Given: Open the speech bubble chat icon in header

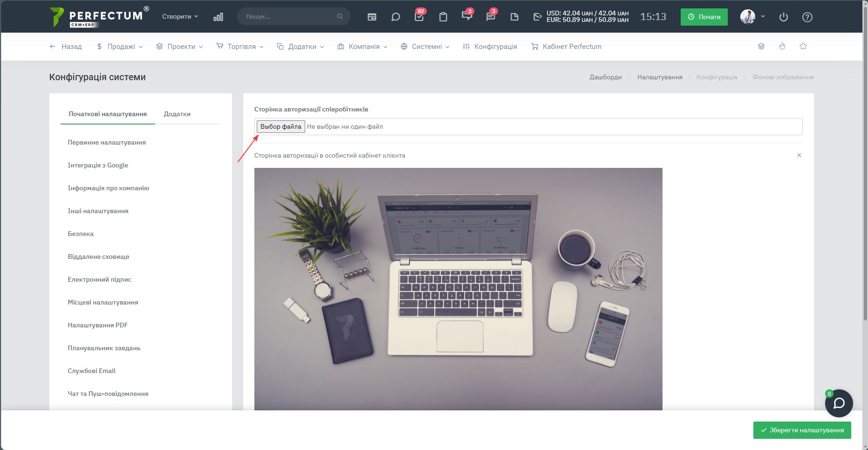Looking at the screenshot, I should [396, 17].
